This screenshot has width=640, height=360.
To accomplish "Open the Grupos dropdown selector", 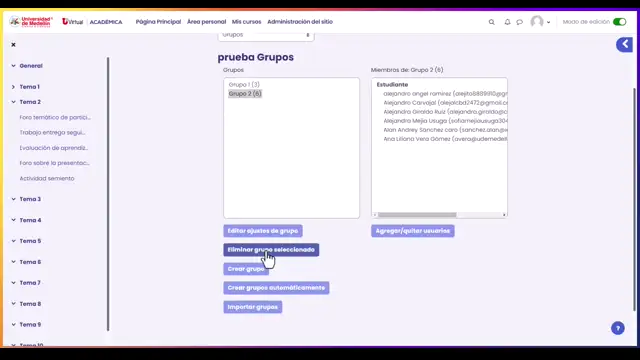I will [266, 36].
